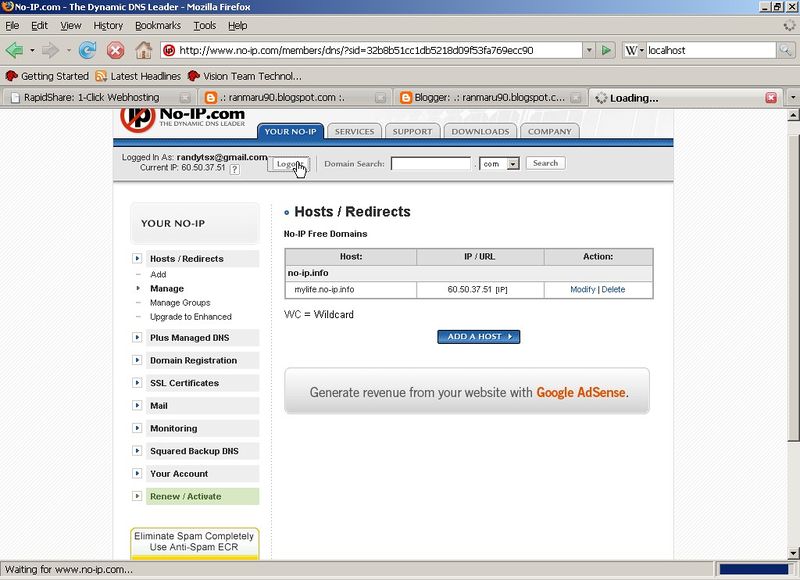Click the localhost search input field

click(711, 50)
